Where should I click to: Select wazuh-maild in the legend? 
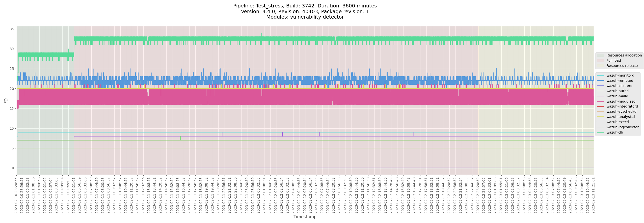point(617,96)
